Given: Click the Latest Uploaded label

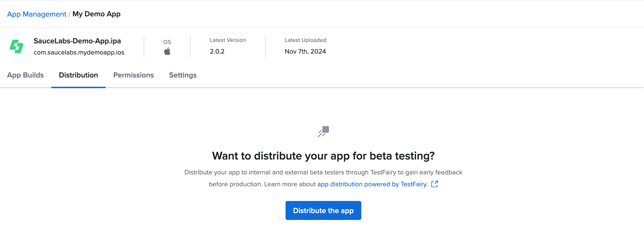Looking at the screenshot, I should coord(305,40).
